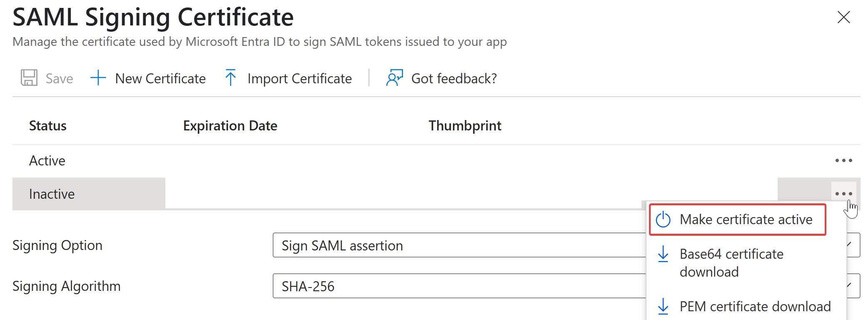
Task: Click the power icon for Make certificate active
Action: [x=663, y=220]
